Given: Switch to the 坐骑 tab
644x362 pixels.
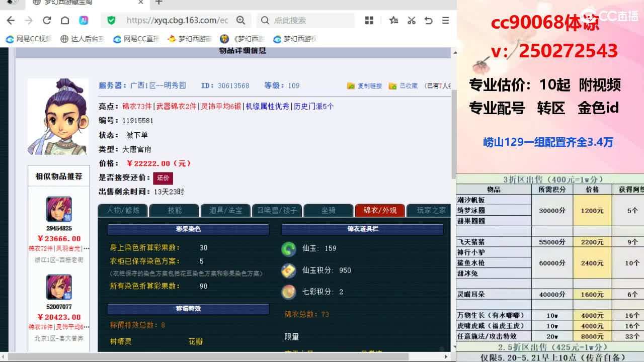Looking at the screenshot, I should click(328, 210).
